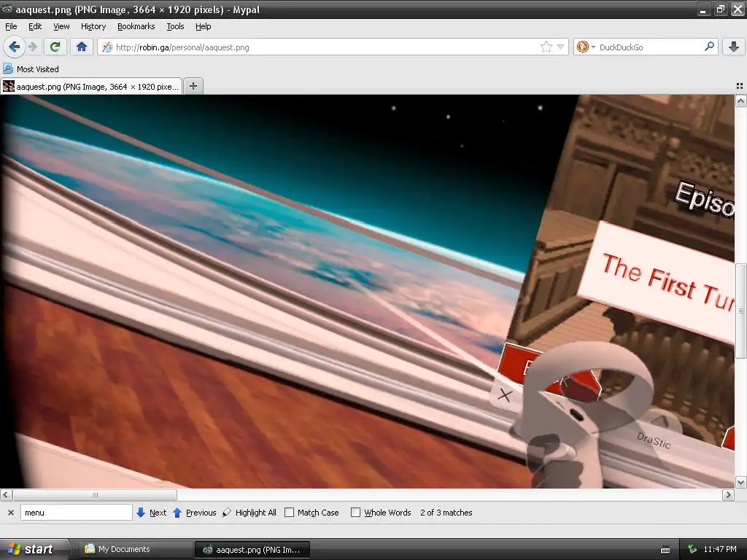This screenshot has width=747, height=560.
Task: Click the horizontal scrollbar thumb
Action: 95,495
